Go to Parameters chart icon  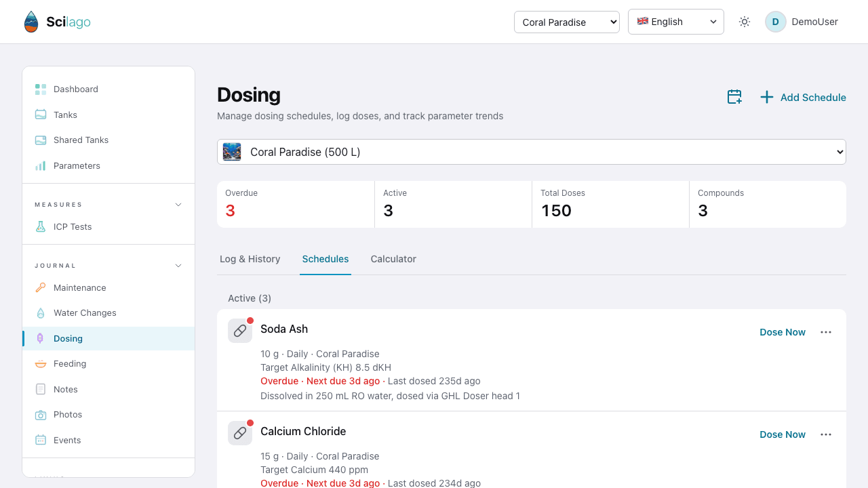(41, 165)
